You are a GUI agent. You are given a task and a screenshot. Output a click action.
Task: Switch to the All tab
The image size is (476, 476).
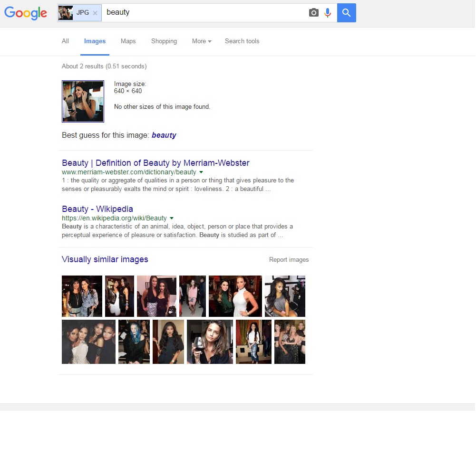tap(65, 41)
